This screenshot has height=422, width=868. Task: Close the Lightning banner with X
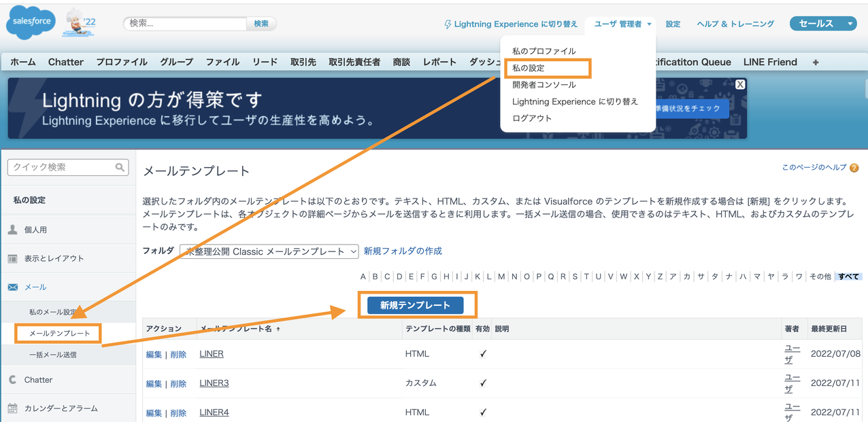(x=740, y=84)
